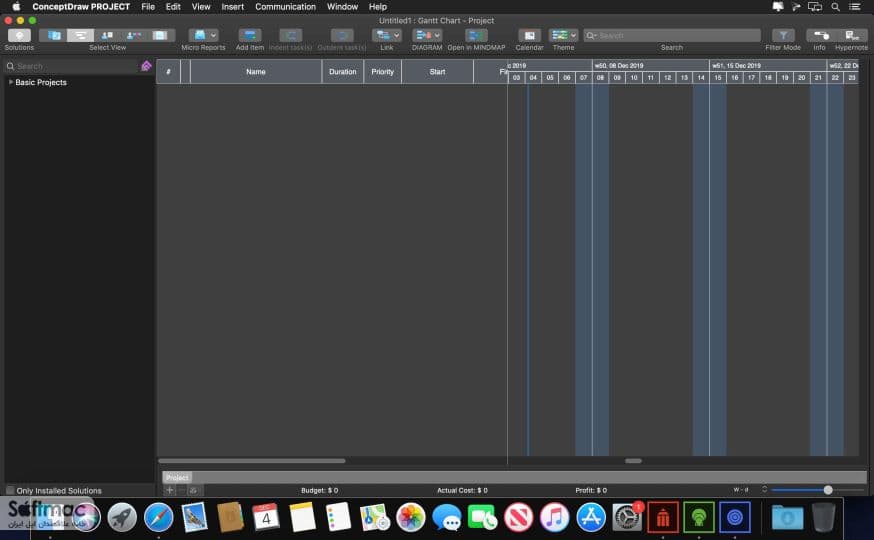Open the File menu
This screenshot has height=540, width=874.
[148, 7]
